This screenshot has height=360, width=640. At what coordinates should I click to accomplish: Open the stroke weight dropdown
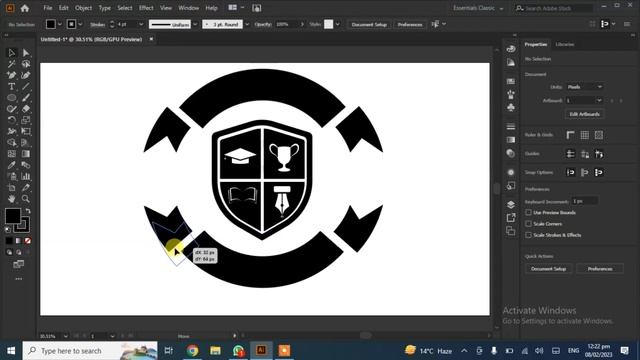pyautogui.click(x=141, y=24)
